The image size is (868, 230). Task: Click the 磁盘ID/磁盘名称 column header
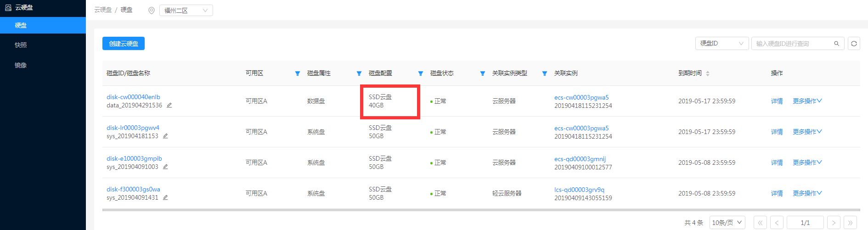tap(128, 73)
